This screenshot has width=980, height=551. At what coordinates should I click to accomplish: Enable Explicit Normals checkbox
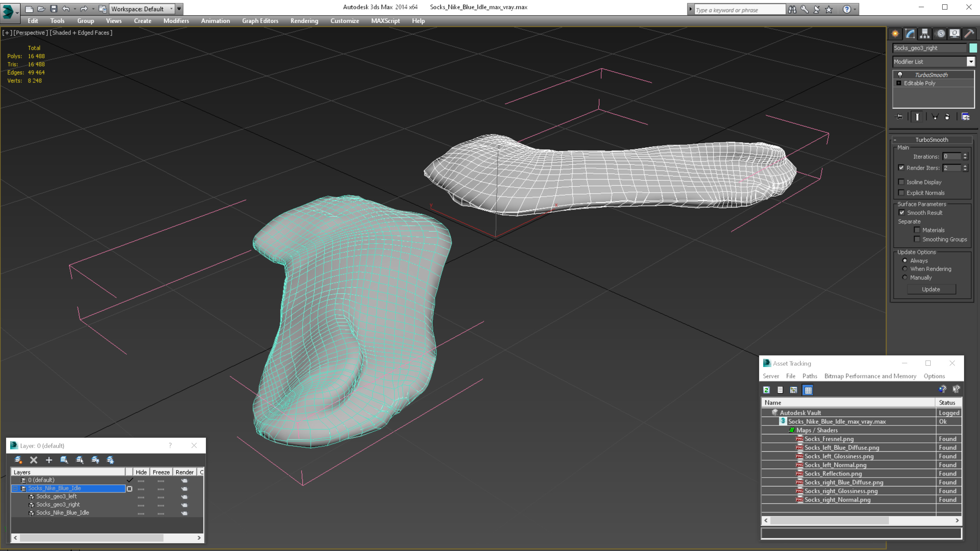coord(901,193)
